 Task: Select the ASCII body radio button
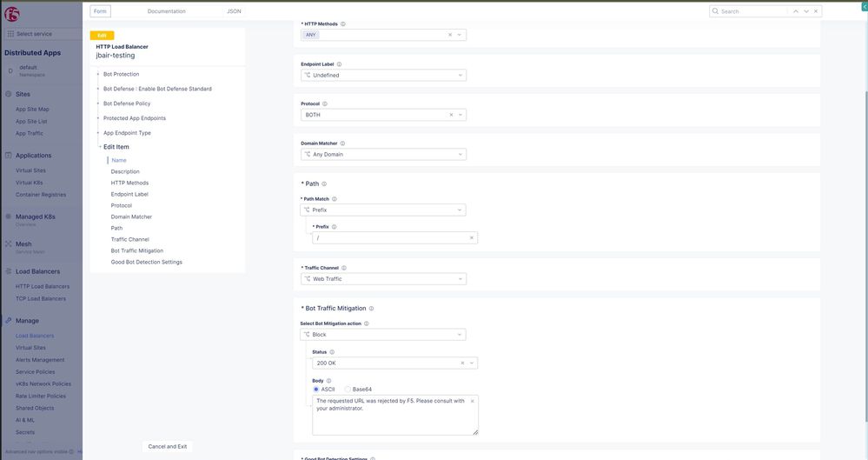[x=316, y=390]
